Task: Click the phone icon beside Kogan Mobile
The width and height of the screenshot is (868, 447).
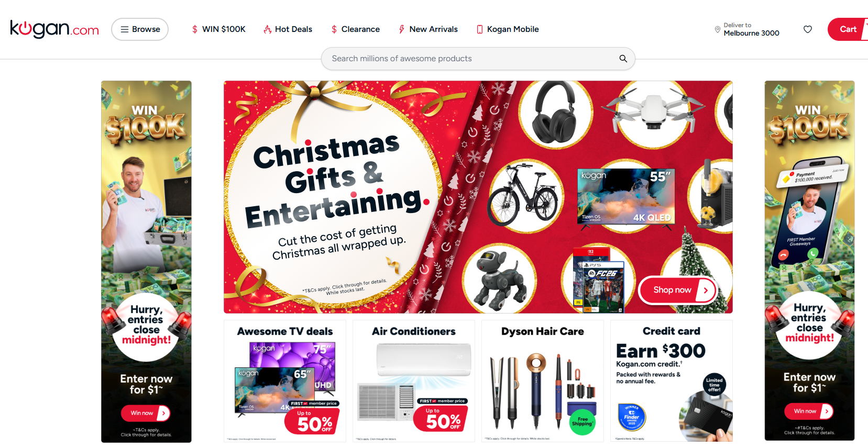Action: (x=479, y=29)
